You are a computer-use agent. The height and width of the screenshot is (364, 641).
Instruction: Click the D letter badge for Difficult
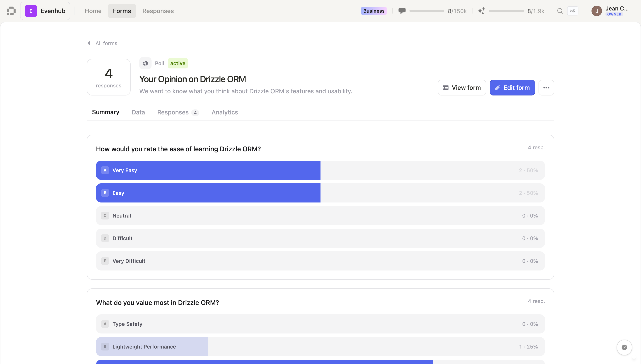click(105, 238)
